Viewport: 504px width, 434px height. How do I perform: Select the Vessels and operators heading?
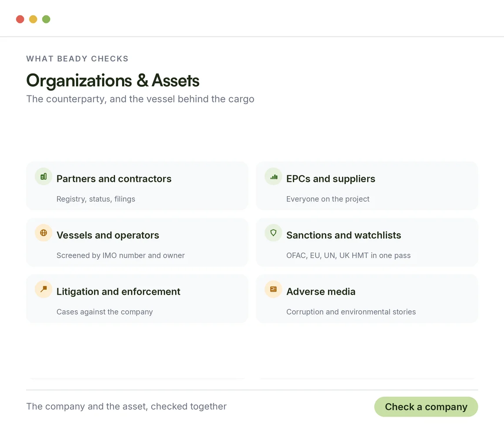(x=108, y=235)
